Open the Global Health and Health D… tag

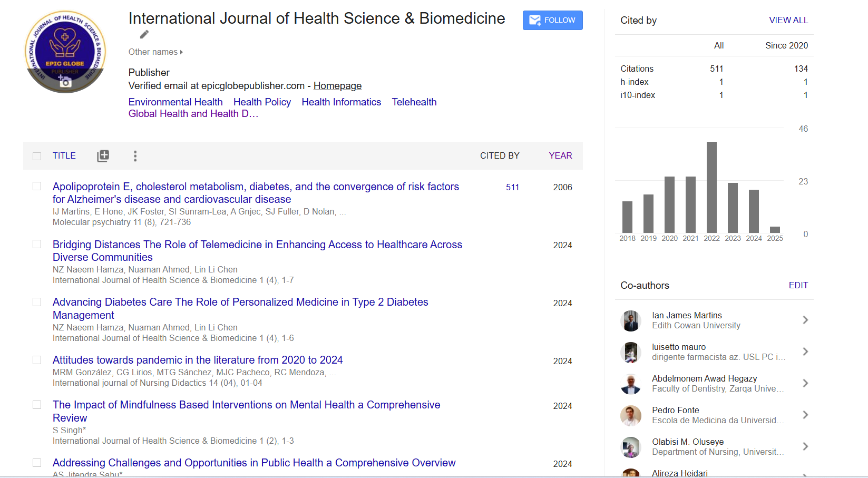pos(193,113)
